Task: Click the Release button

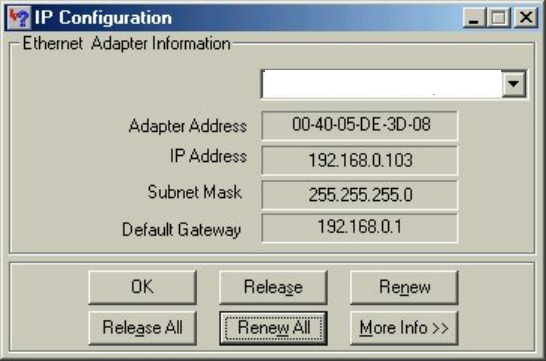Action: [x=273, y=287]
